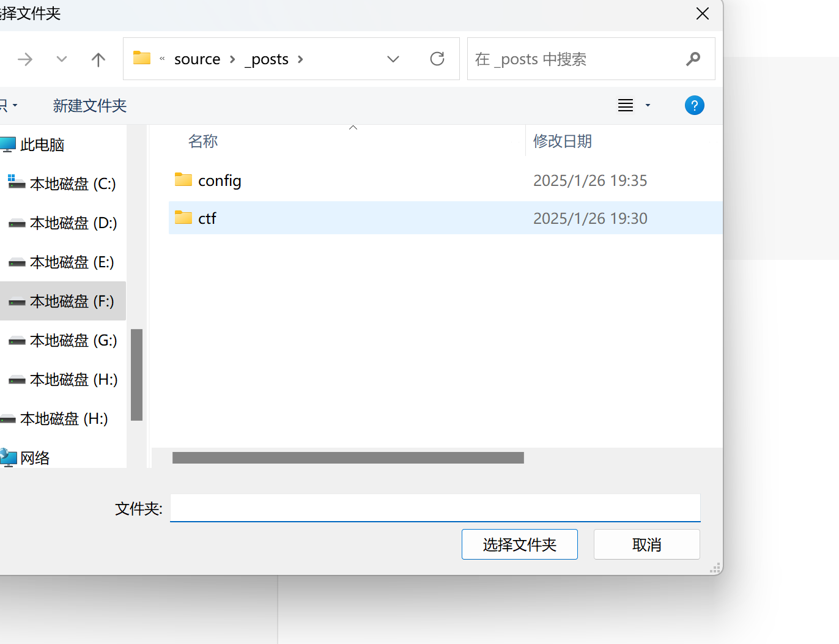Expand the address bar path dropdown
Image resolution: width=839 pixels, height=644 pixels.
(x=393, y=59)
